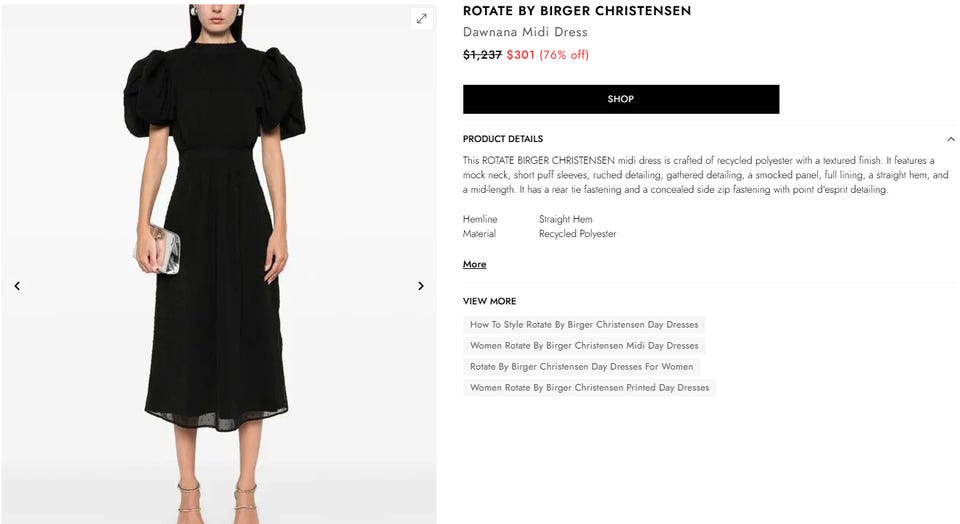This screenshot has height=524, width=960.
Task: Click the VIEW MORE heading
Action: point(489,301)
